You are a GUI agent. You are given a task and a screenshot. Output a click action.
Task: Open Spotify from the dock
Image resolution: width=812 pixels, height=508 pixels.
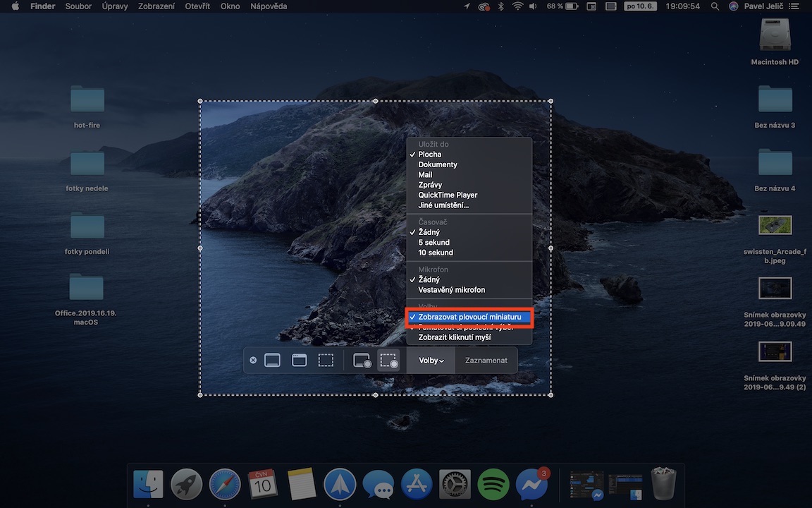click(493, 484)
